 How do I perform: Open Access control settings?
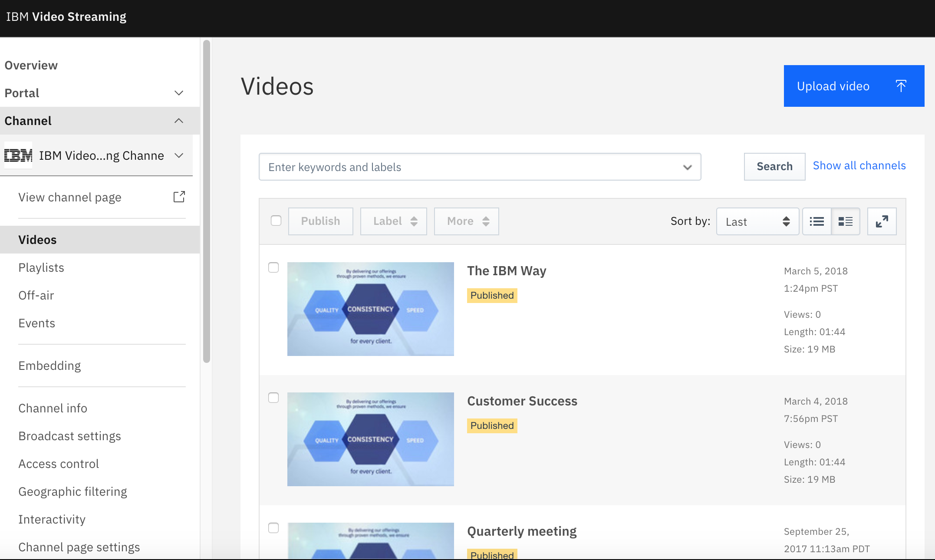59,464
